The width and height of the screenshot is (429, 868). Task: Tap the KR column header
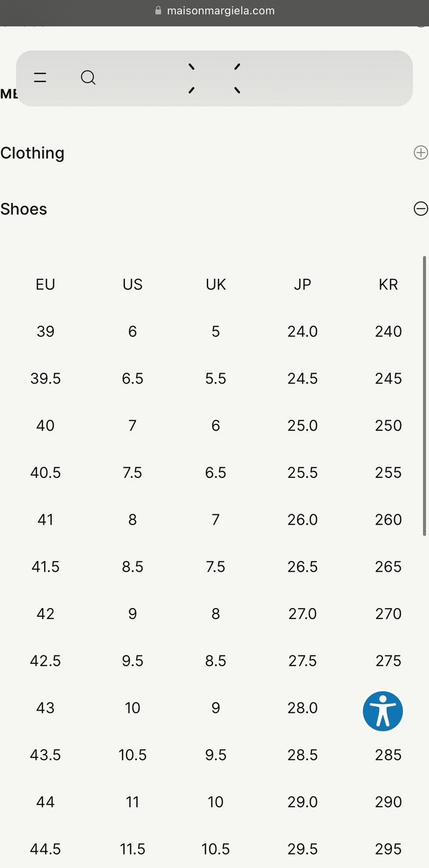[x=388, y=284]
